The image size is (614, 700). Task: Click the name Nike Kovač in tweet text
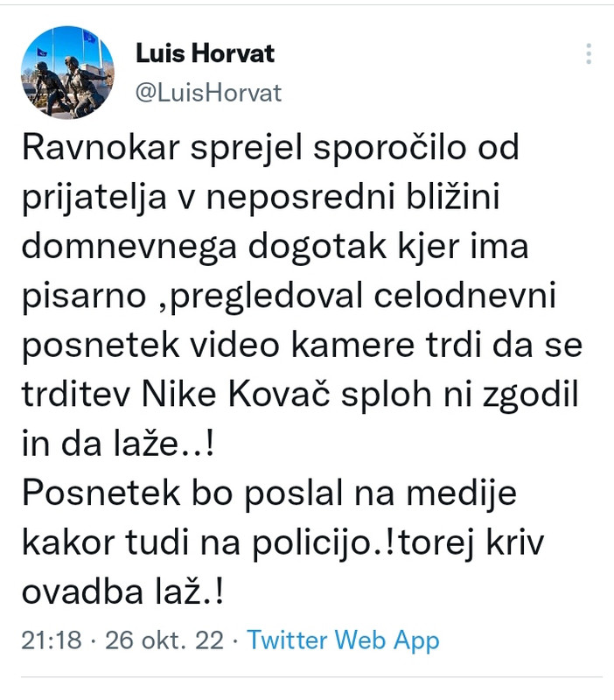coord(236,395)
